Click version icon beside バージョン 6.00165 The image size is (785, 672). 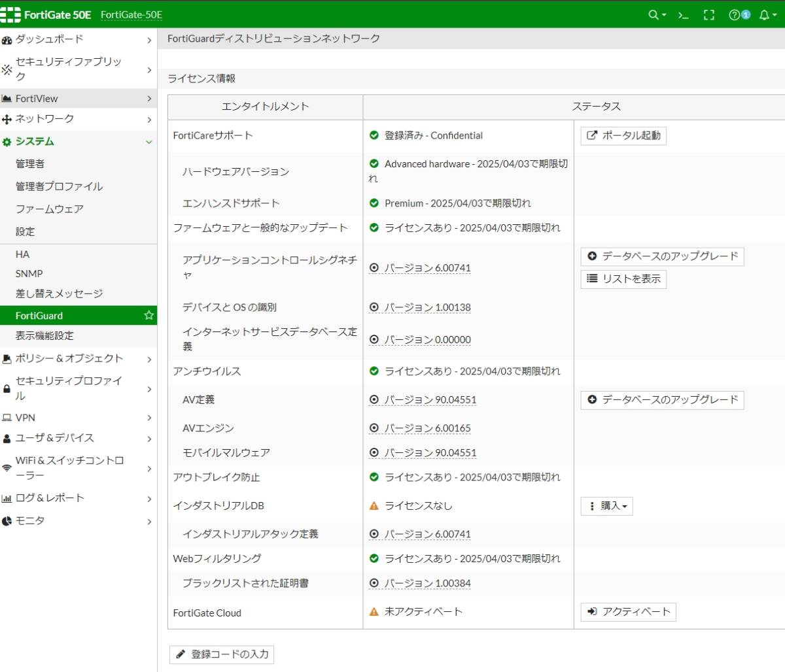coord(374,428)
